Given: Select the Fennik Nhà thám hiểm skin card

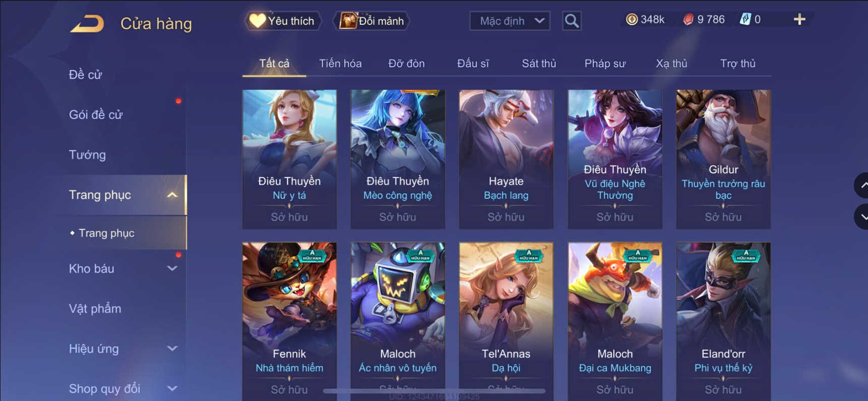Looking at the screenshot, I should pyautogui.click(x=289, y=321).
